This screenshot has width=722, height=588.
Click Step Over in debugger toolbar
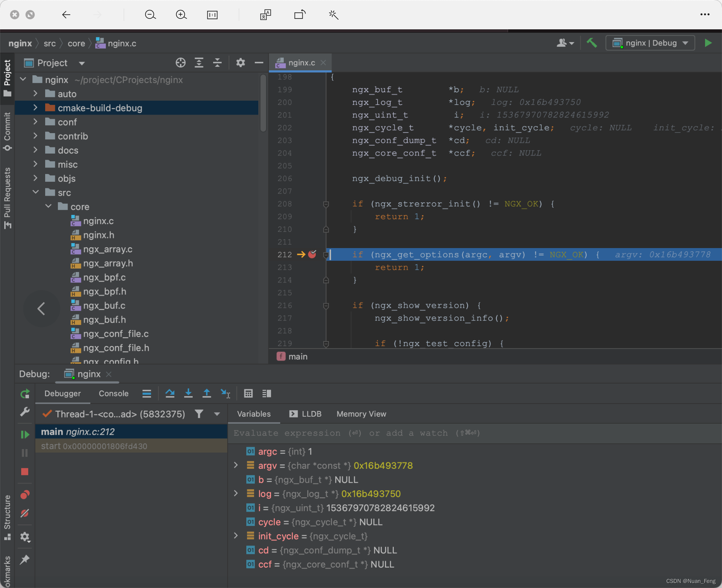coord(170,394)
